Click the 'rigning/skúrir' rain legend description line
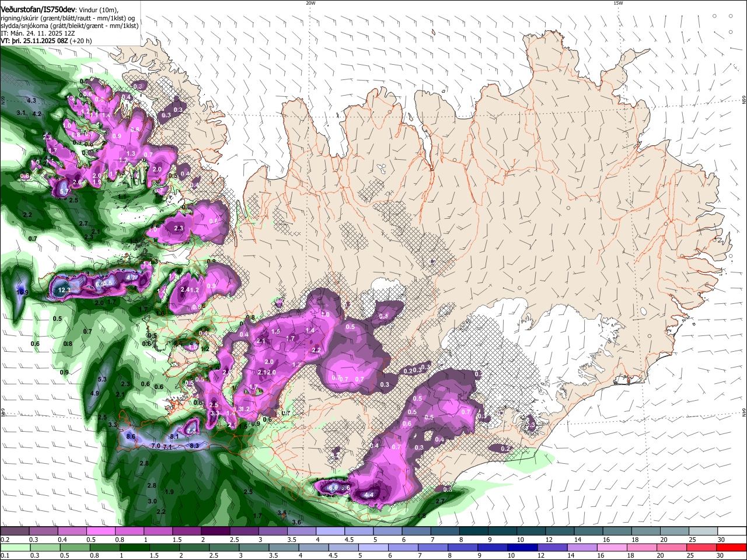 click(68, 18)
